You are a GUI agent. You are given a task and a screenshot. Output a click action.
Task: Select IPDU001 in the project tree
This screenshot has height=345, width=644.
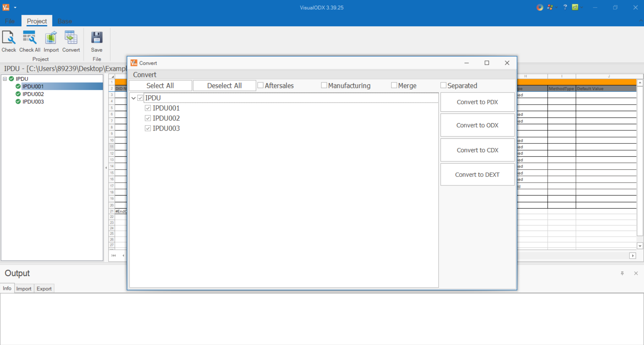pos(33,86)
